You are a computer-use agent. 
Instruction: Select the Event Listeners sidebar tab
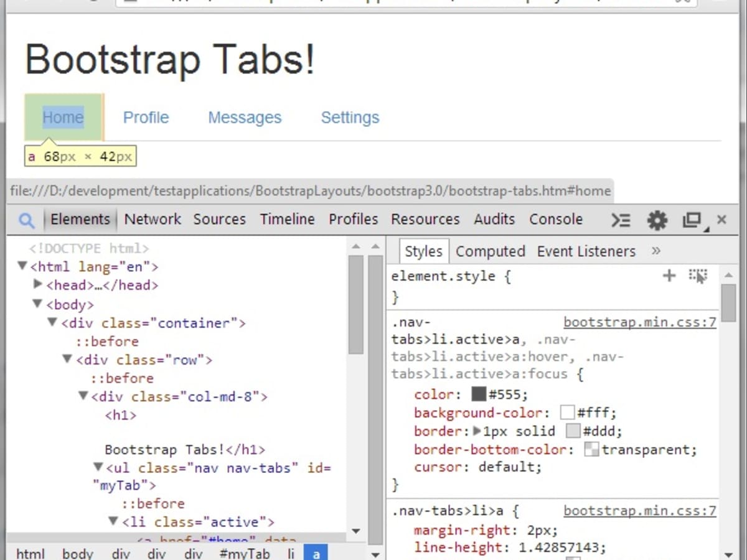tap(586, 251)
